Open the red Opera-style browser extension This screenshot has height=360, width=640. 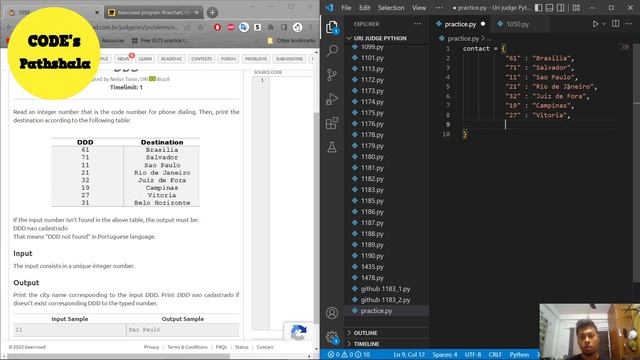click(217, 27)
